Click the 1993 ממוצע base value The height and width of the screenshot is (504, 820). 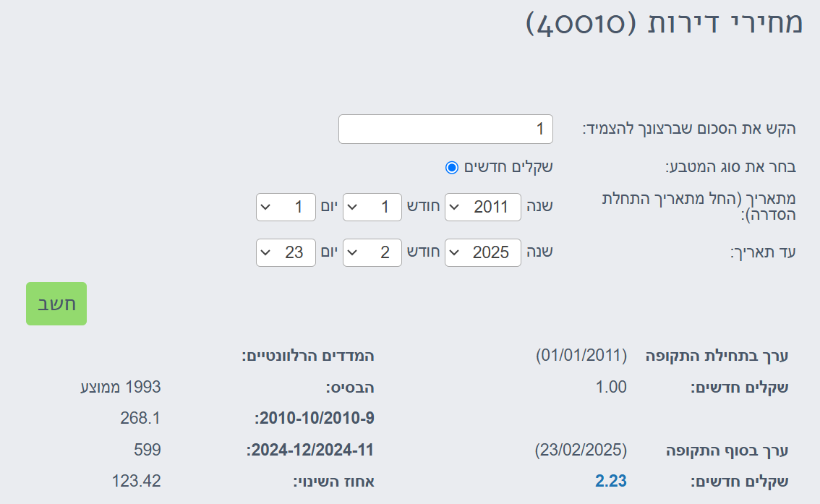click(x=120, y=387)
